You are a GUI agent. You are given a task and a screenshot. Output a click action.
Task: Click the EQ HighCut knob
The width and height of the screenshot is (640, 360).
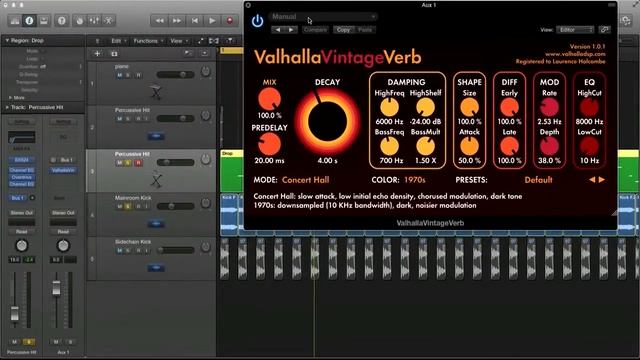point(589,107)
